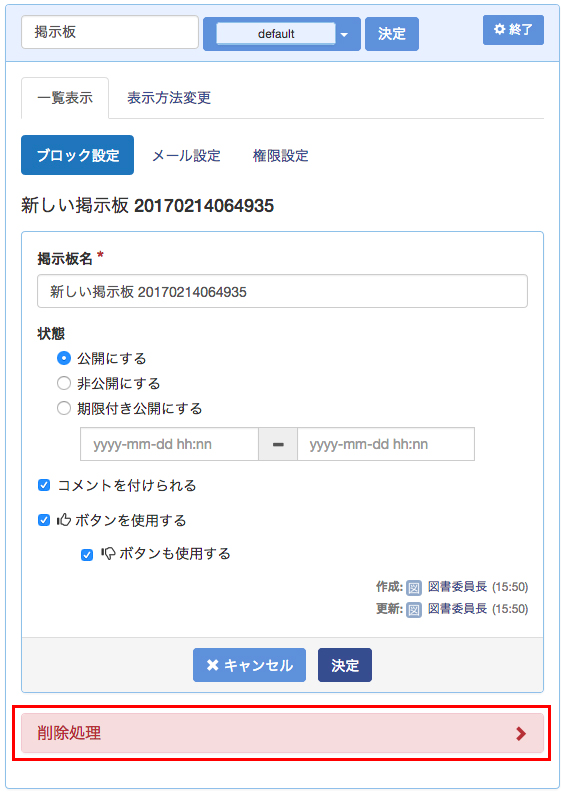The image size is (566, 794).
Task: Select the 非公開にする radio option
Action: 64,383
